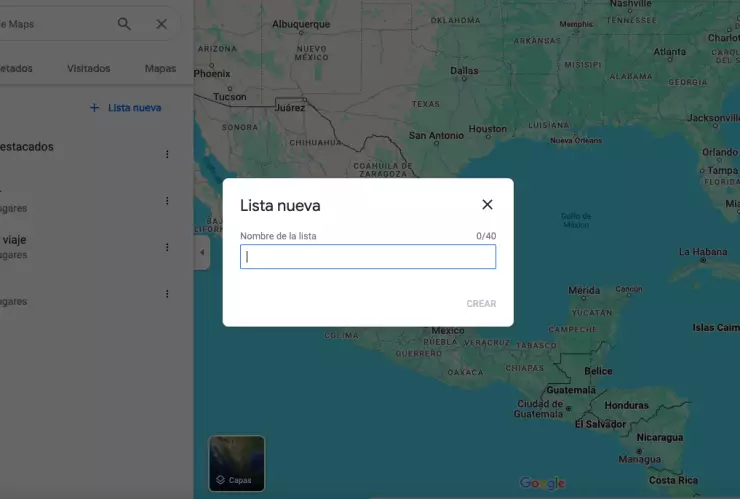Switch to the Mapas tab
This screenshot has width=740, height=499.
160,68
